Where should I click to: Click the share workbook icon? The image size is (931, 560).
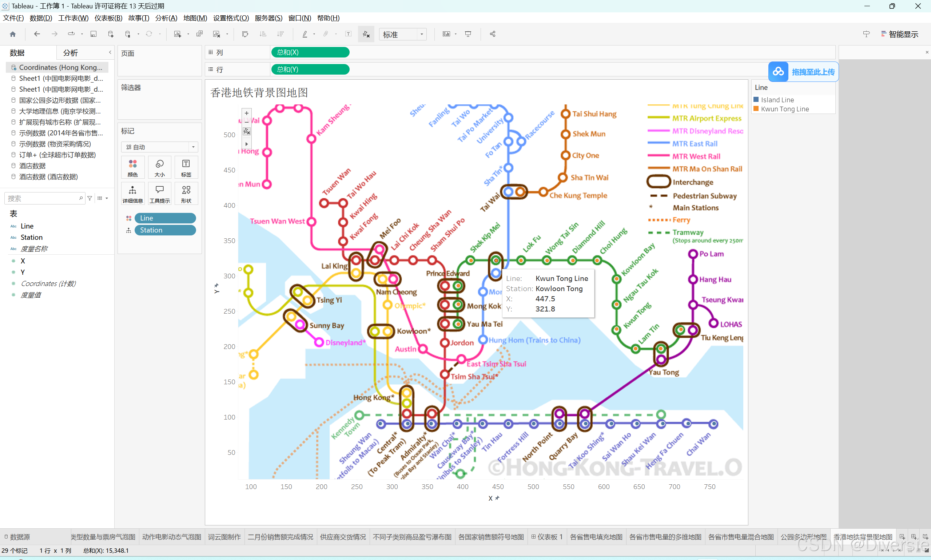point(492,34)
